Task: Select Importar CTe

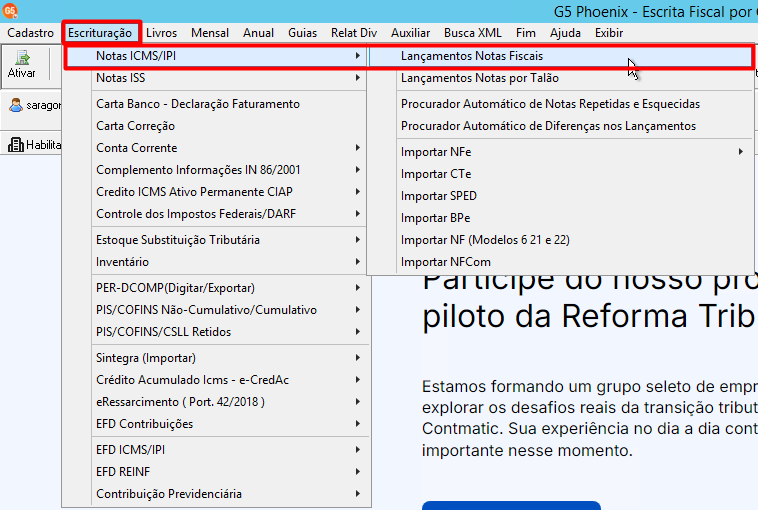Action: coord(560,174)
